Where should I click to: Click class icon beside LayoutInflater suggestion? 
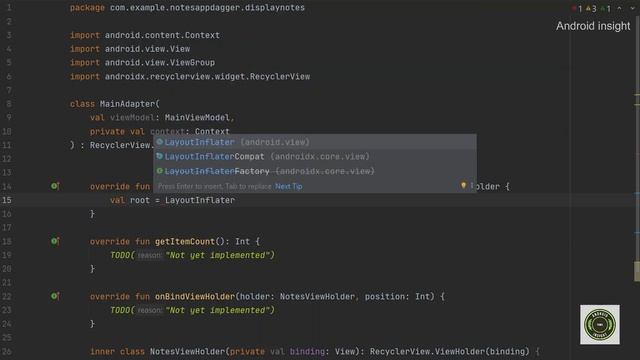pos(160,142)
